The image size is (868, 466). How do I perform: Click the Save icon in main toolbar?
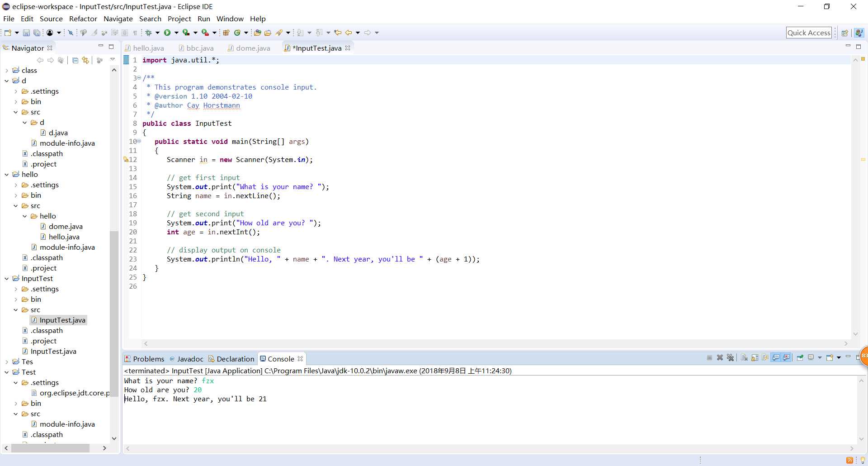(26, 33)
